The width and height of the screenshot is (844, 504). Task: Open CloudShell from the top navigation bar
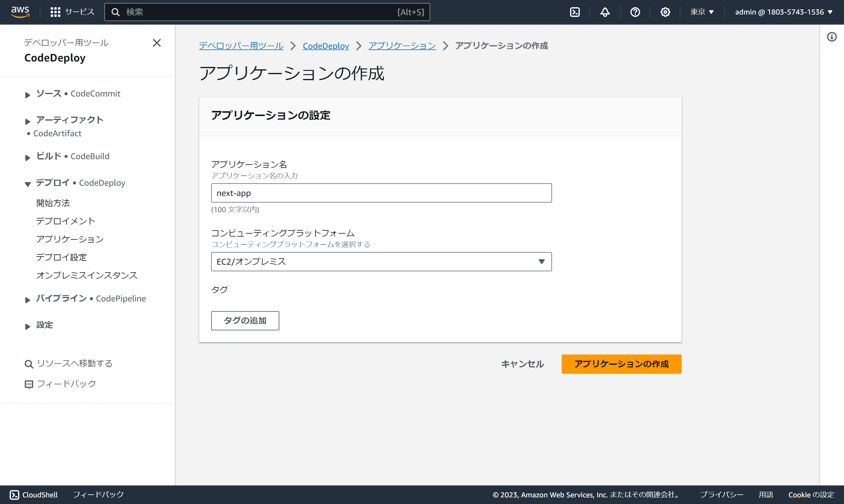point(575,11)
